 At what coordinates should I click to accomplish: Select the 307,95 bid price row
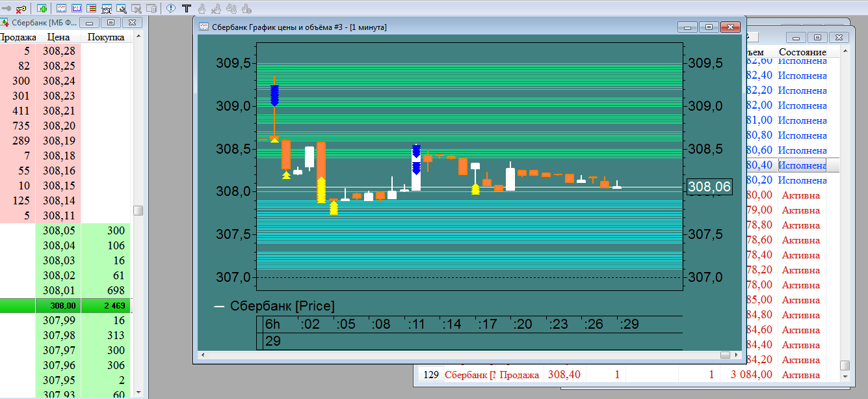[x=59, y=379]
